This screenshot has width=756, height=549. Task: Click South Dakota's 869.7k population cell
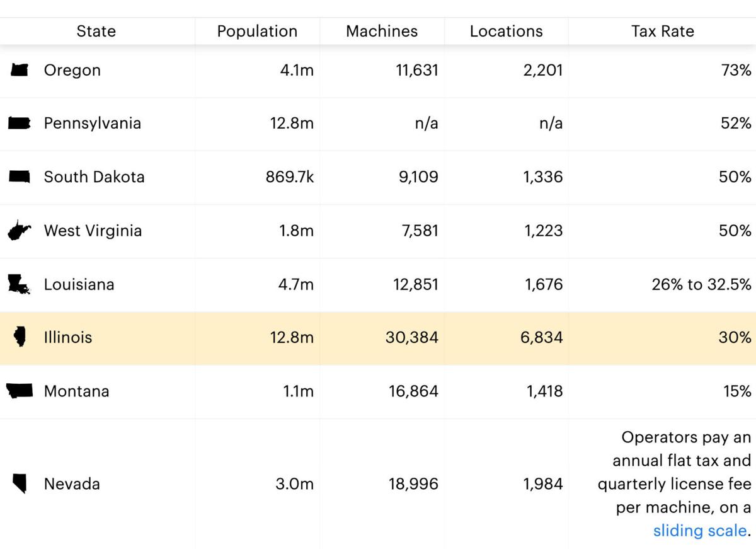click(289, 177)
